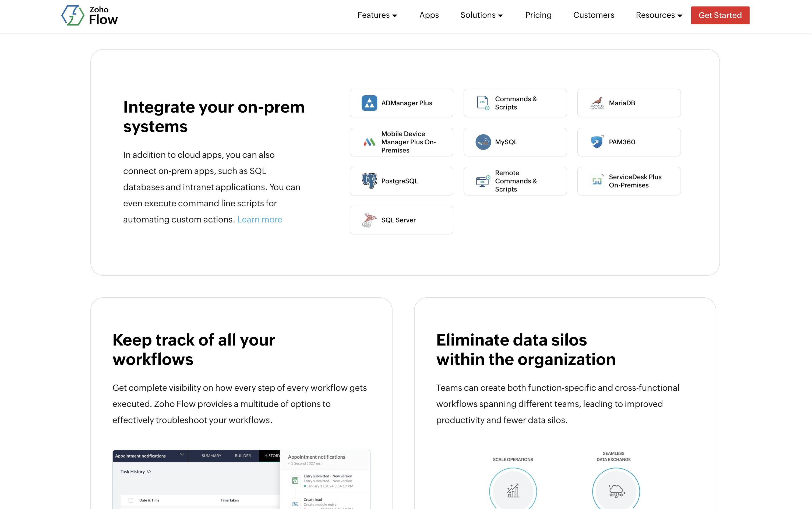The image size is (812, 509).
Task: Click the Commands & Scripts icon
Action: (x=483, y=103)
